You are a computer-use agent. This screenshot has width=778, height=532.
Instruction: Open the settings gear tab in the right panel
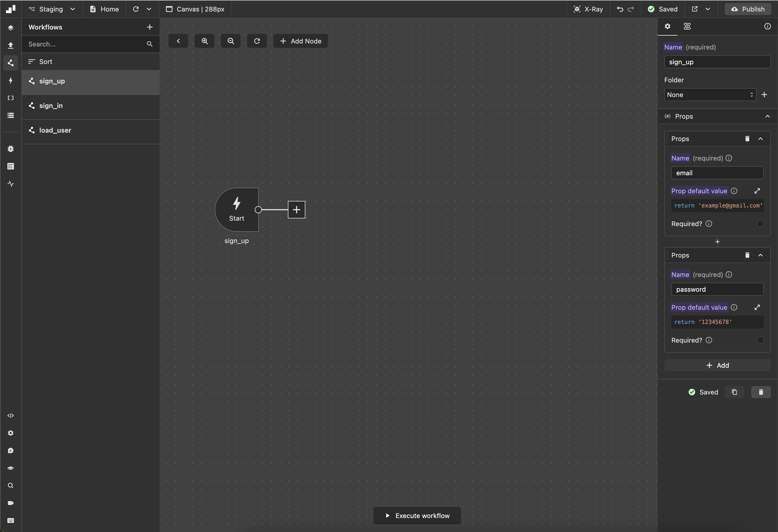[668, 26]
